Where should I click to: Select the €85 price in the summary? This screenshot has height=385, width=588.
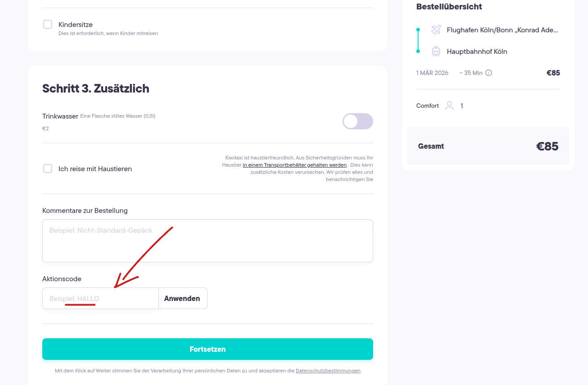coord(552,72)
